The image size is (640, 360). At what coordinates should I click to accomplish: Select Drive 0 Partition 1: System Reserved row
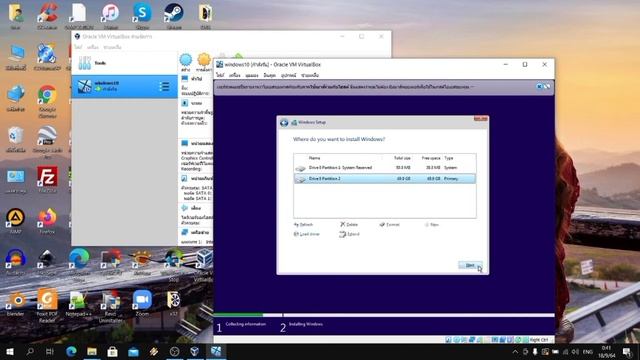point(384,168)
